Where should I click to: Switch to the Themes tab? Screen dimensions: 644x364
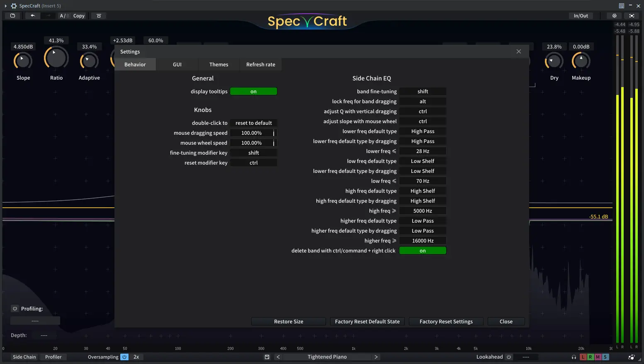coord(219,64)
